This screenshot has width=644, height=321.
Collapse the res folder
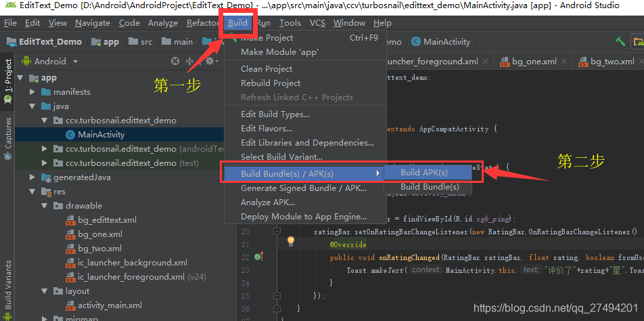tap(32, 192)
